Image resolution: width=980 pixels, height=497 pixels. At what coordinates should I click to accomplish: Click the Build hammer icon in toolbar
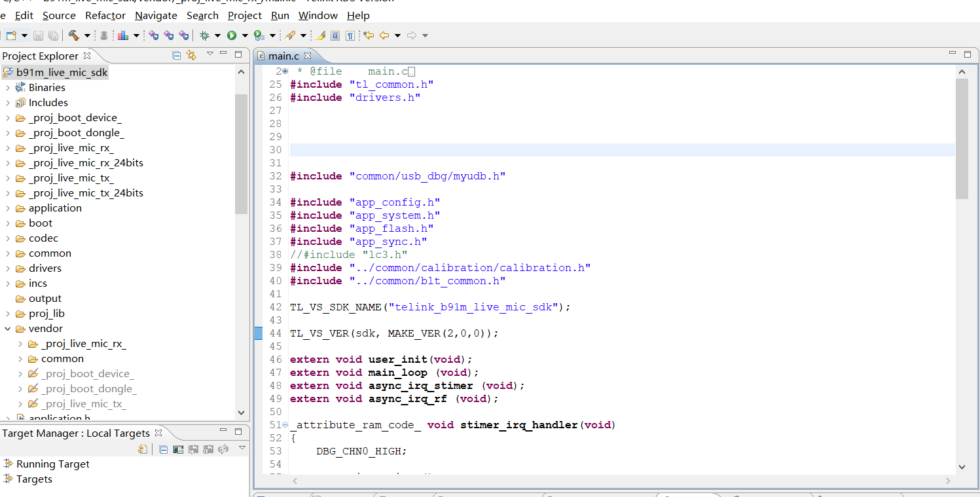73,35
